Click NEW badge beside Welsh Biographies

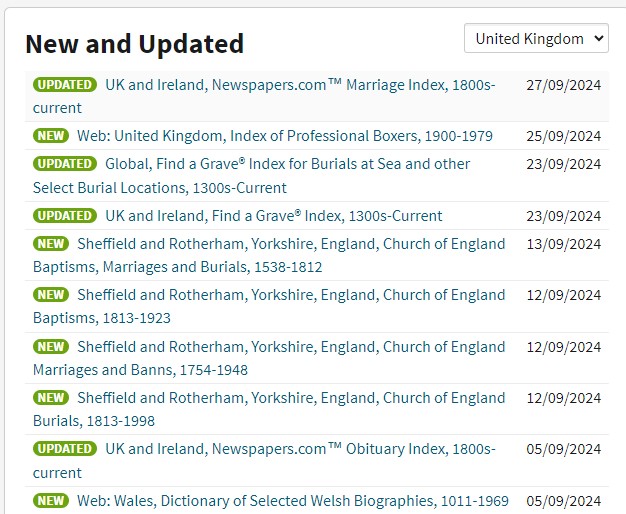click(50, 500)
